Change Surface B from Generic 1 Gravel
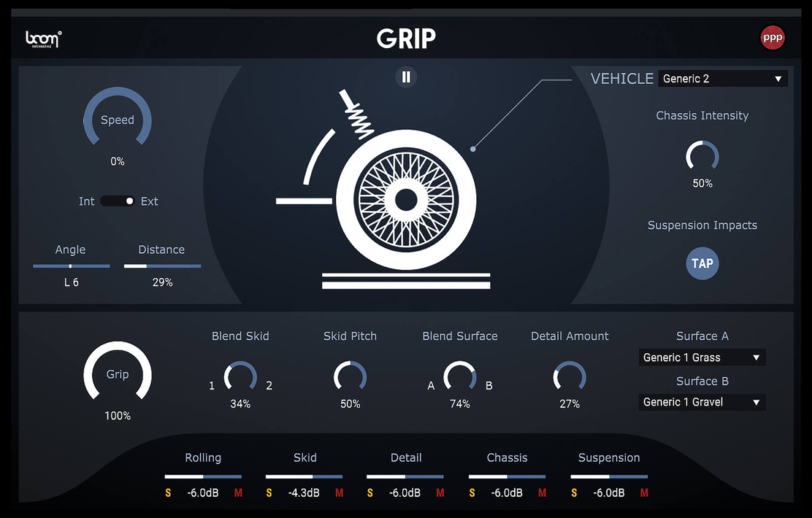Viewport: 812px width, 518px height. (701, 402)
